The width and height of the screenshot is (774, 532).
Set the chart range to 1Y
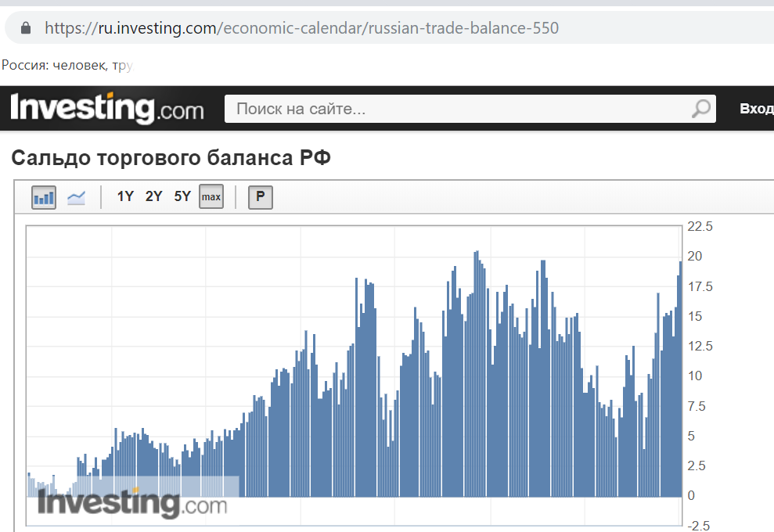pyautogui.click(x=125, y=197)
